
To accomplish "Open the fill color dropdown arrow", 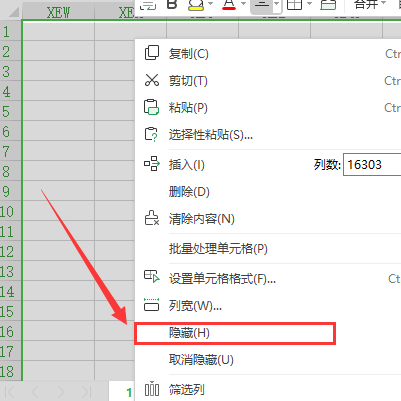I will tap(210, 4).
